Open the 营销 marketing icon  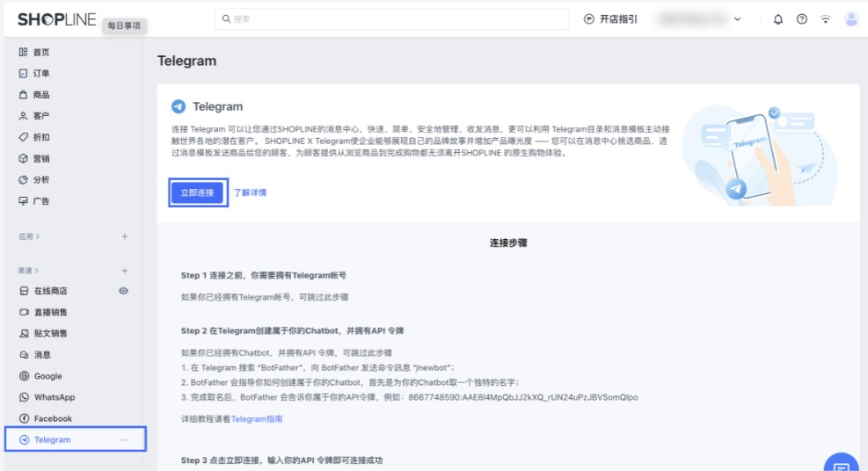tap(23, 158)
